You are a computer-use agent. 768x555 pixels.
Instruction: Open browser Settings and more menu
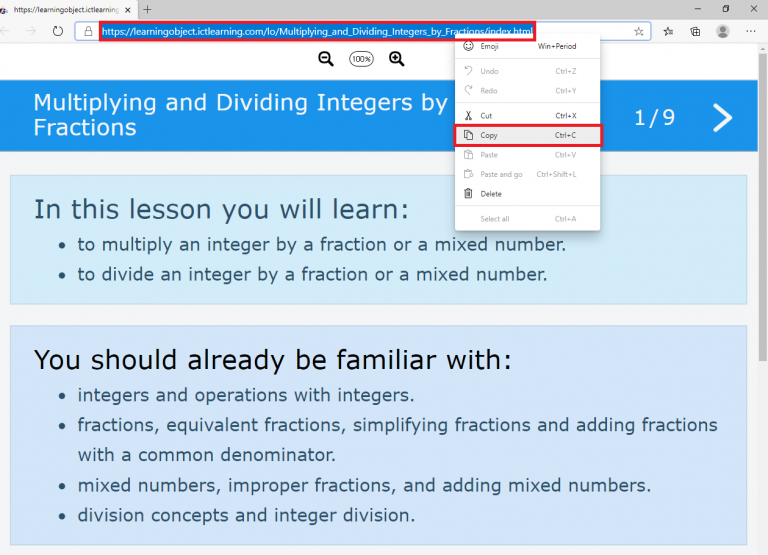point(749,31)
